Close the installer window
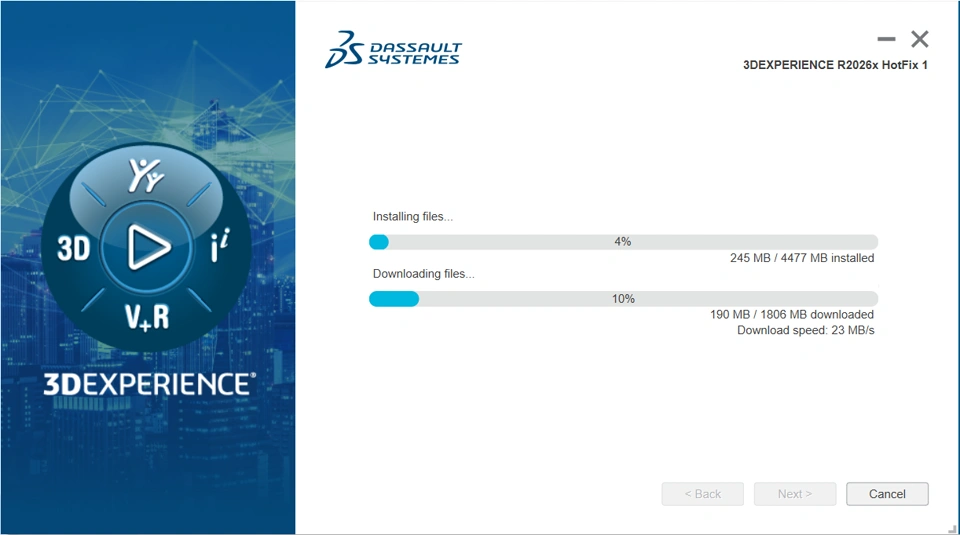 (x=920, y=39)
